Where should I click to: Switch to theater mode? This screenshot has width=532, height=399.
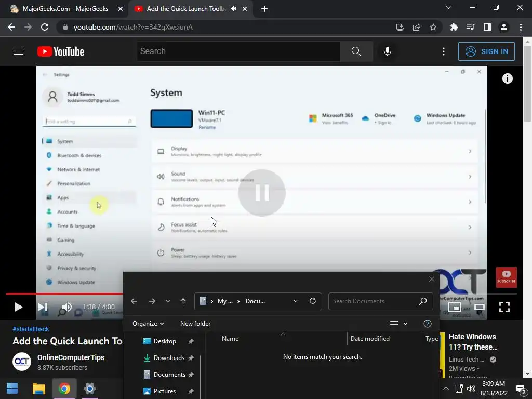coord(479,307)
